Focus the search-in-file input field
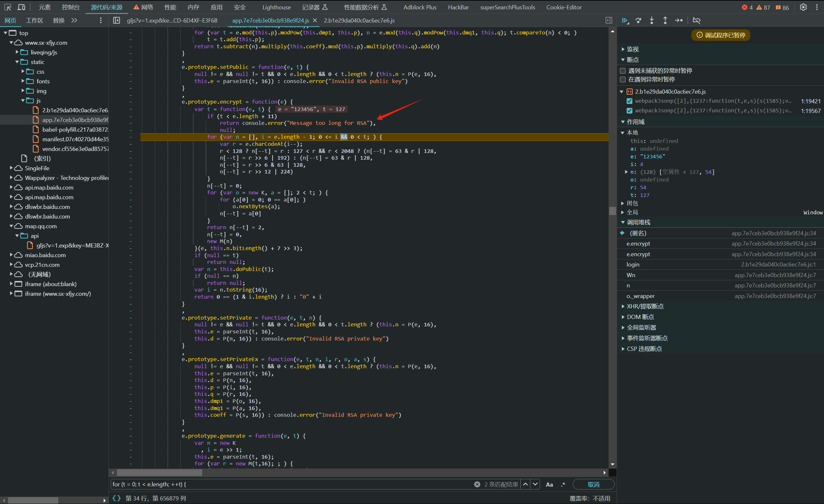 [291, 484]
